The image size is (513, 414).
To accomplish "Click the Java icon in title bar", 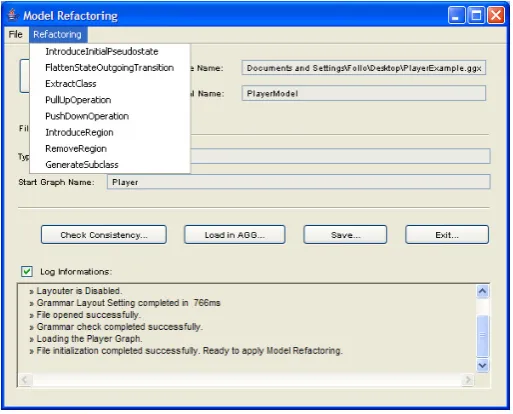I will [x=13, y=15].
